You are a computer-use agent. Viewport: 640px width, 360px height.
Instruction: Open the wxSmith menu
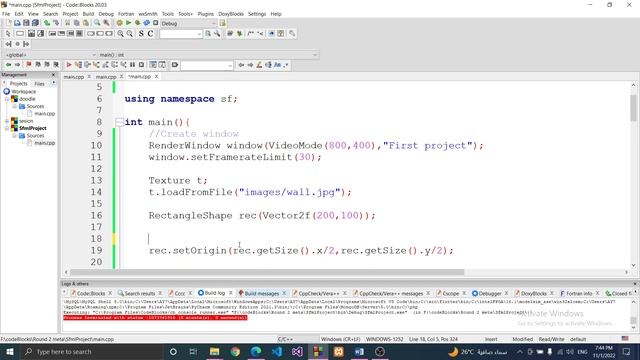148,14
